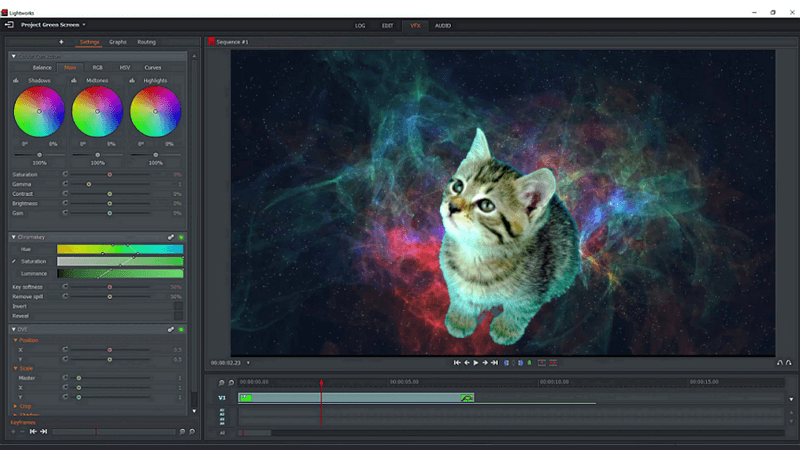Add an effect with the plus icon
Viewport: 800px width, 450px height.
click(x=61, y=42)
